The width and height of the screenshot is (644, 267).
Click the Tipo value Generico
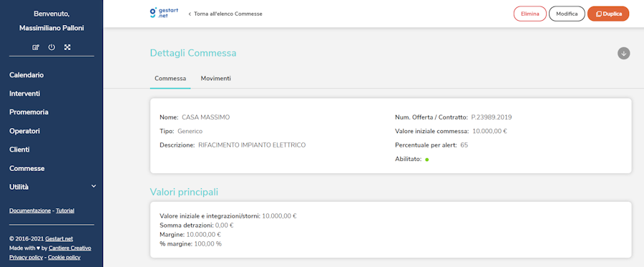190,131
